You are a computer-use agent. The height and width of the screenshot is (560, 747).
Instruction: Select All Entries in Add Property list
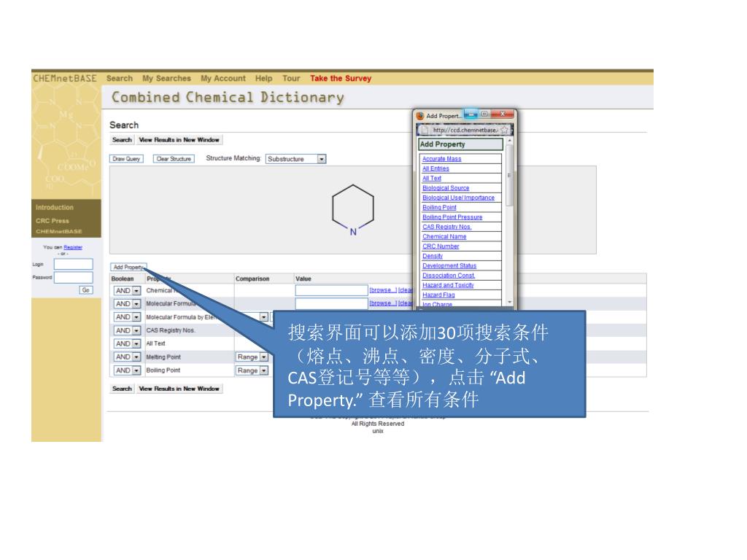(x=436, y=168)
